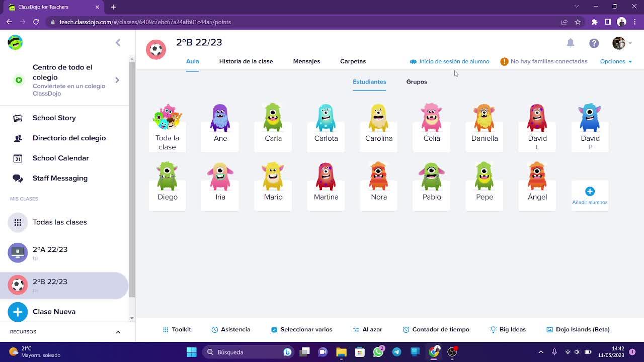The image size is (644, 362).
Task: Click the School Story icon
Action: [18, 118]
